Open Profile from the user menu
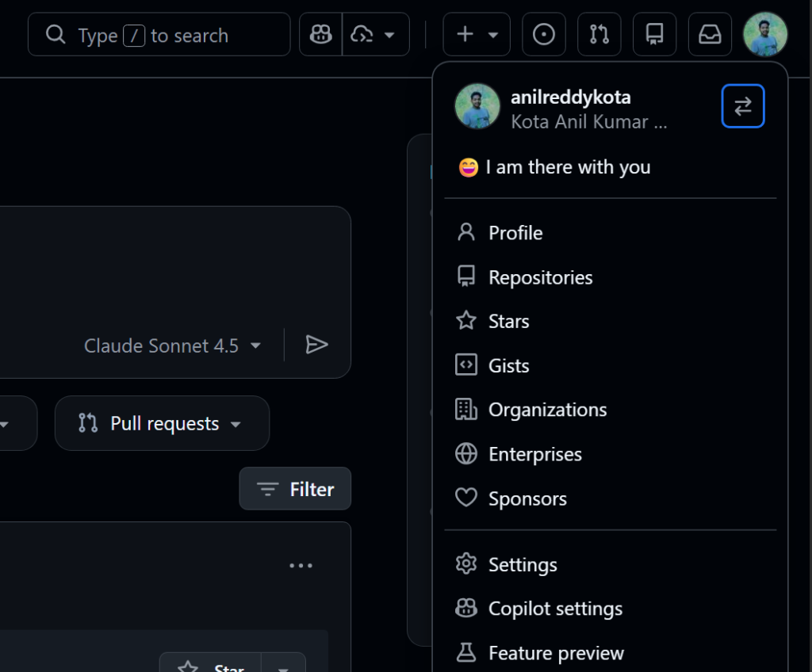This screenshot has height=672, width=812. [515, 233]
